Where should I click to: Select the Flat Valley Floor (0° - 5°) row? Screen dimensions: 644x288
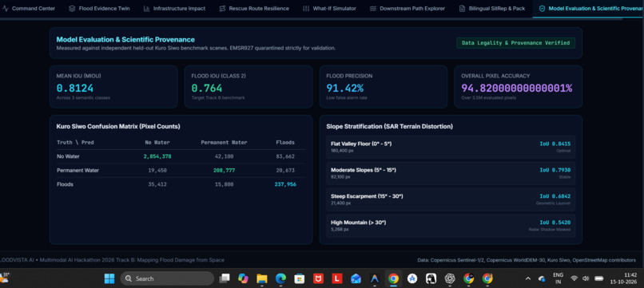451,147
